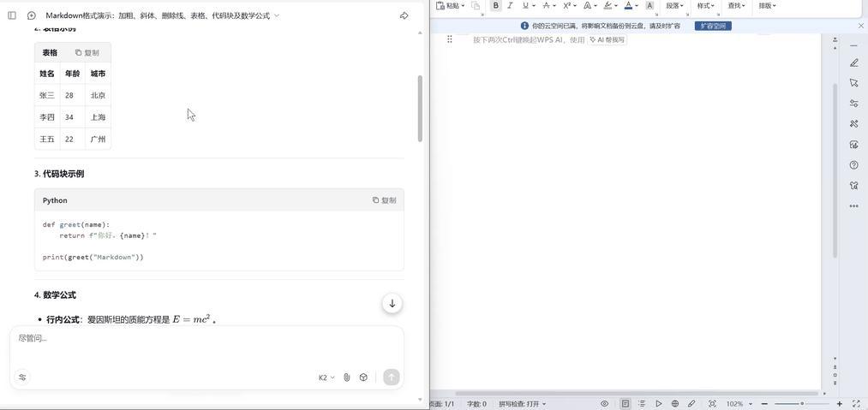
Task: Expand the conversation title dropdown chevron
Action: pyautogui.click(x=277, y=15)
